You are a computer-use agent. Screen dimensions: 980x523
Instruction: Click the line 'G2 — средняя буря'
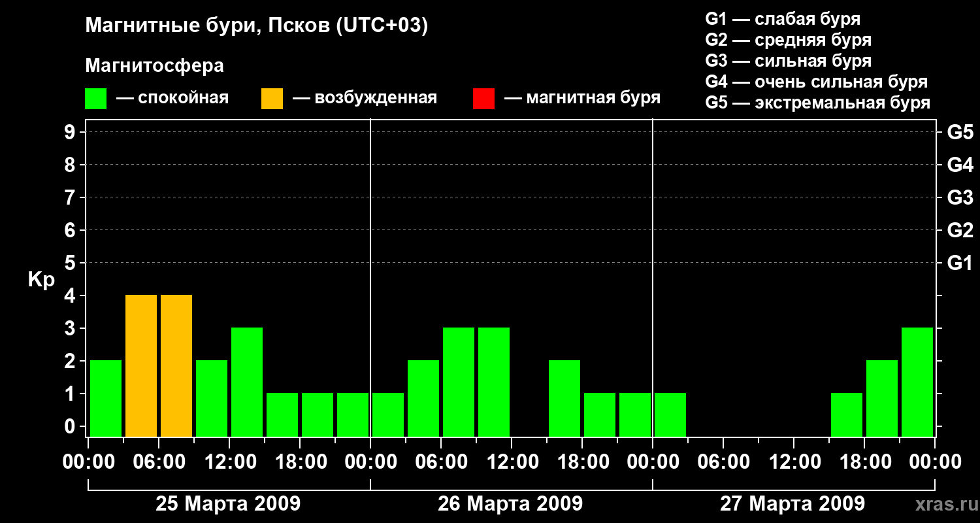click(788, 40)
